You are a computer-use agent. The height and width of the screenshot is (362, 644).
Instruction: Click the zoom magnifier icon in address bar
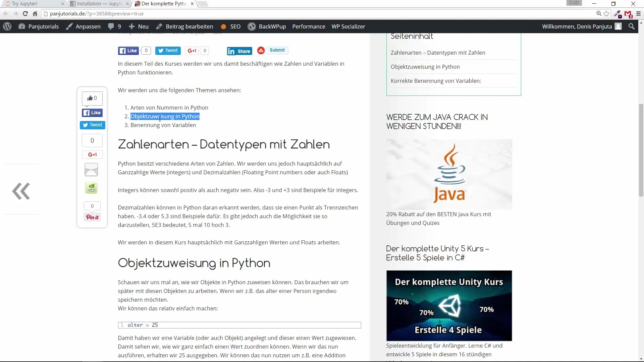599,14
